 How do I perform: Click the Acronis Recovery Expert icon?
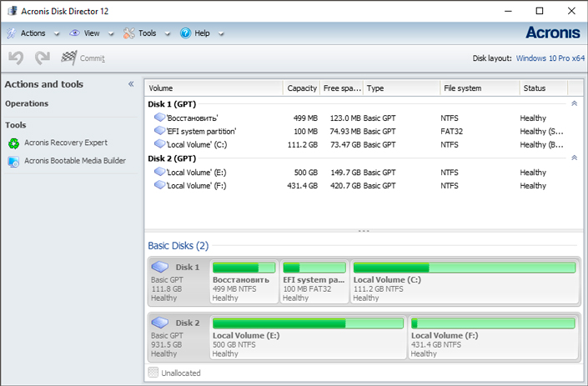[x=14, y=143]
